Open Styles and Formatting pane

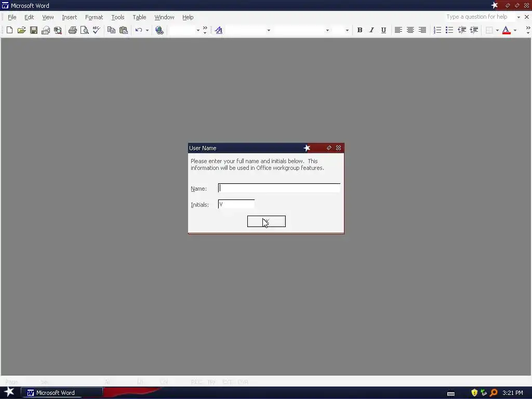[x=219, y=30]
